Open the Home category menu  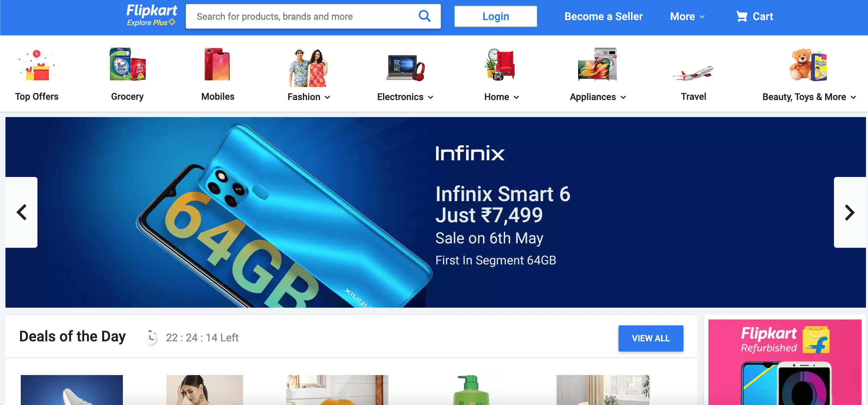point(501,97)
